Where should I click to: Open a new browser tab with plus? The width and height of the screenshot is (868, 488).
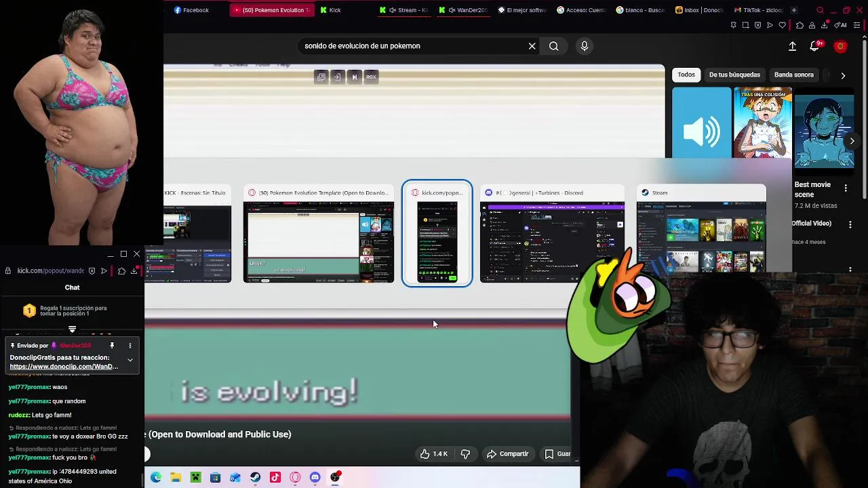pos(793,10)
